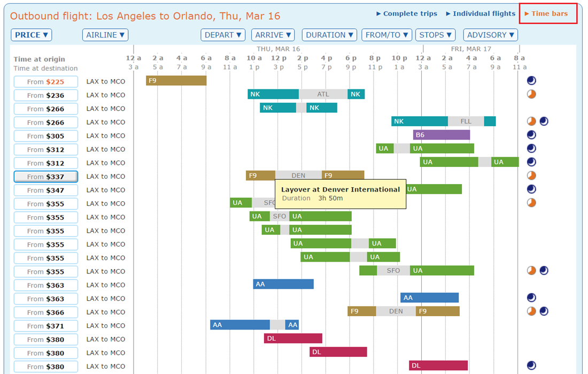Click the From $337 fare link
Screen dimensions: 588x374
pyautogui.click(x=45, y=176)
